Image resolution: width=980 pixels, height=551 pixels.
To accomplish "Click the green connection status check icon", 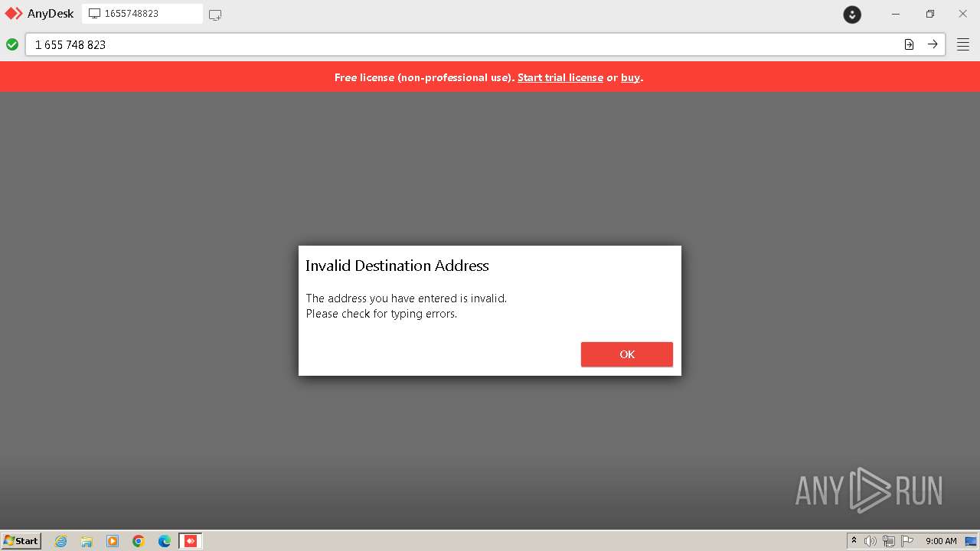I will (12, 44).
